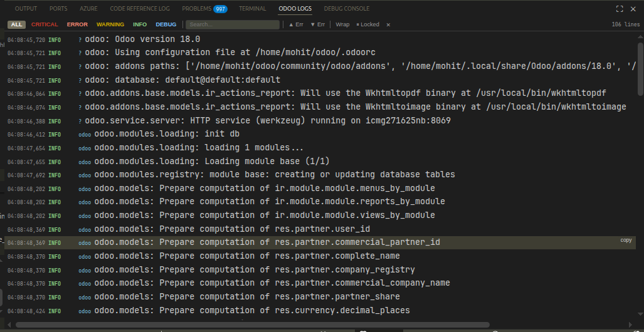Click timestamp 04:08:46,064

click(x=26, y=94)
